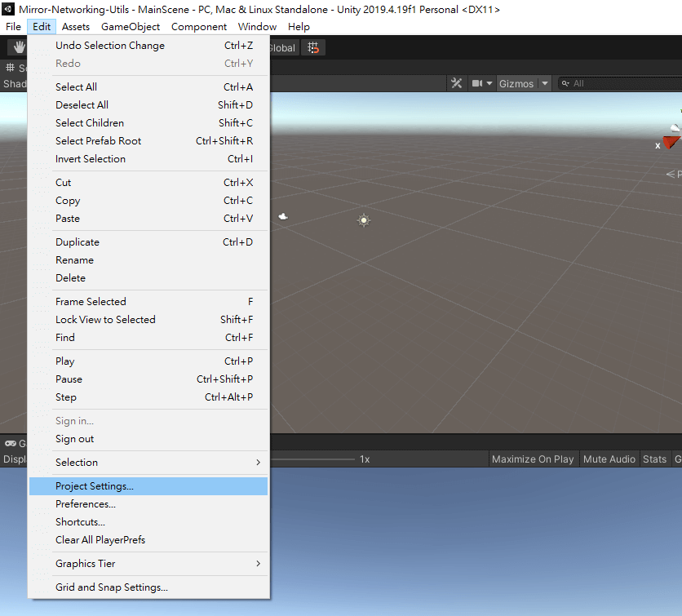Image resolution: width=682 pixels, height=616 pixels.
Task: Open the GameObject menu
Action: 131,27
